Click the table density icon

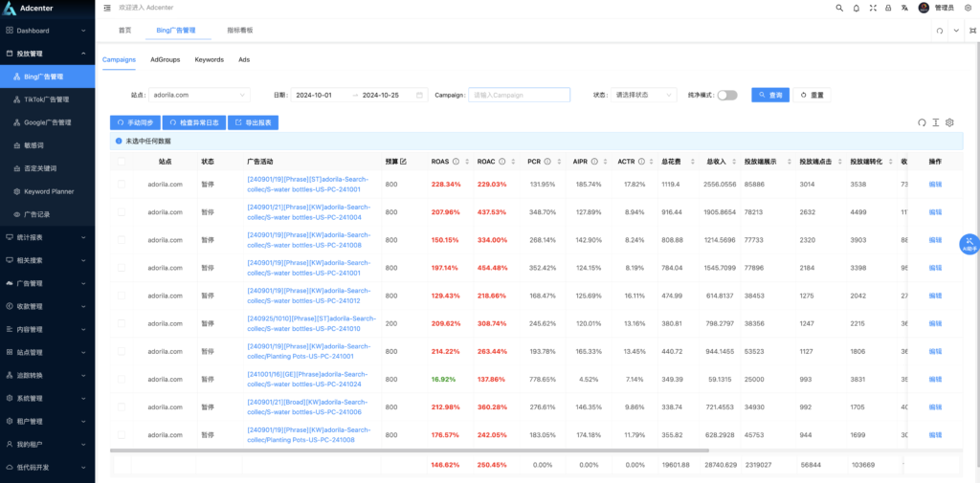pos(936,122)
